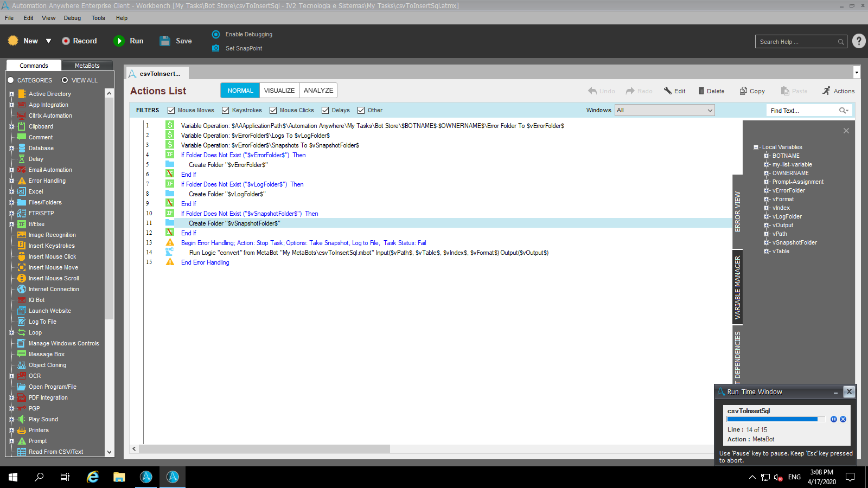The height and width of the screenshot is (488, 868).
Task: Expand the vErrorFolder variable
Action: click(x=767, y=190)
